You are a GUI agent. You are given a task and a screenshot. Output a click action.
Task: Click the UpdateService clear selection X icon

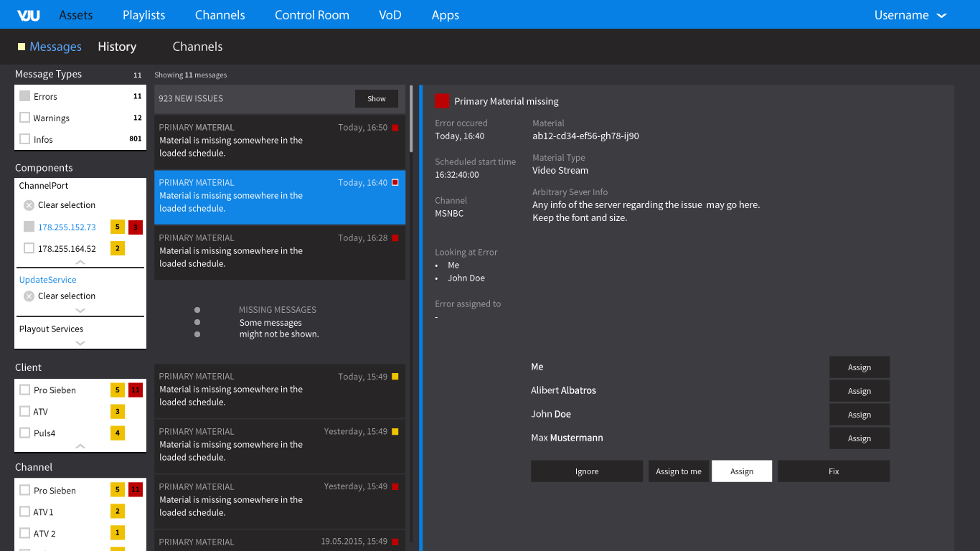point(29,296)
